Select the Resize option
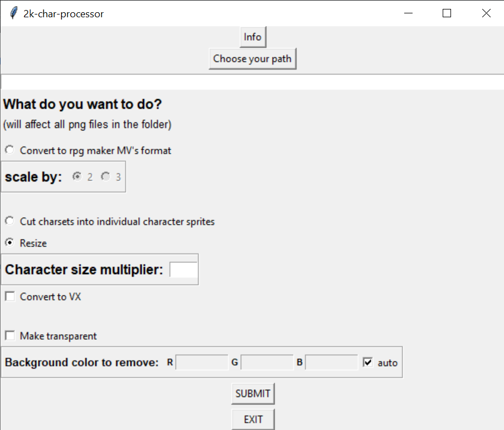The width and height of the screenshot is (504, 430). (x=8, y=243)
